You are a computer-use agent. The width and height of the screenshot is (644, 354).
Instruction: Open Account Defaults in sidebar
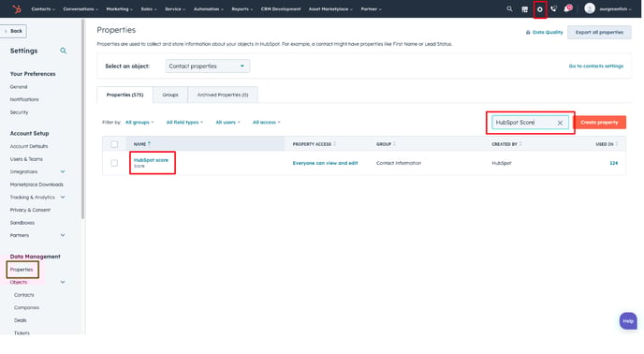(x=29, y=146)
